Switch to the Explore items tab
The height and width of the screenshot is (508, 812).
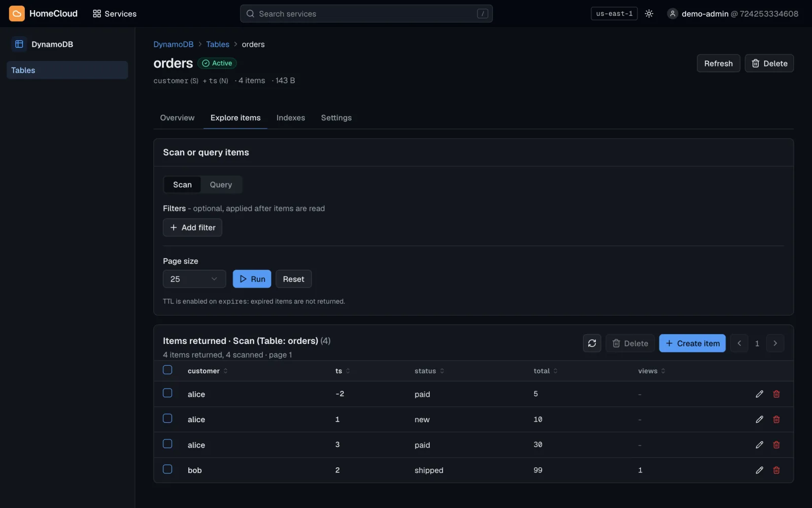click(235, 118)
